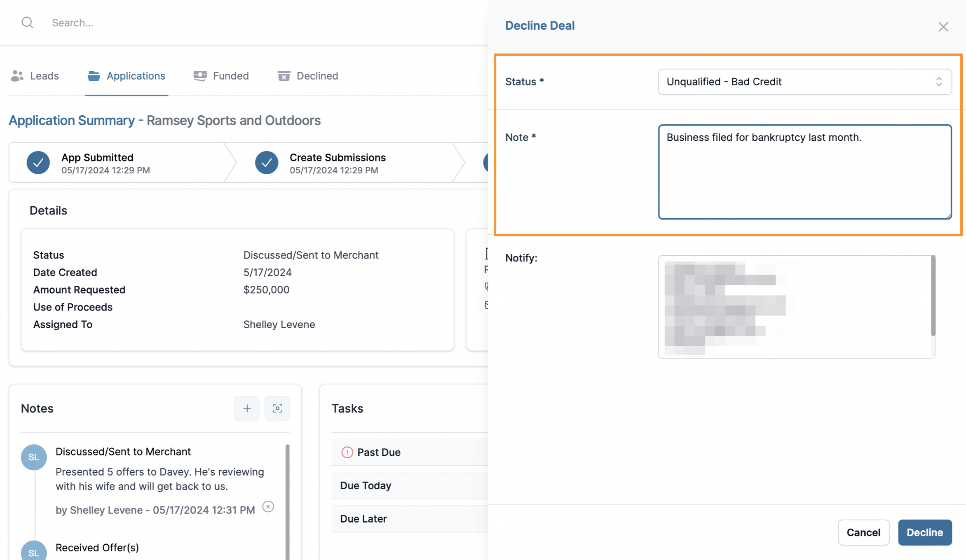The height and width of the screenshot is (560, 966).
Task: Click the Create Submissions checkmark step
Action: [x=267, y=163]
